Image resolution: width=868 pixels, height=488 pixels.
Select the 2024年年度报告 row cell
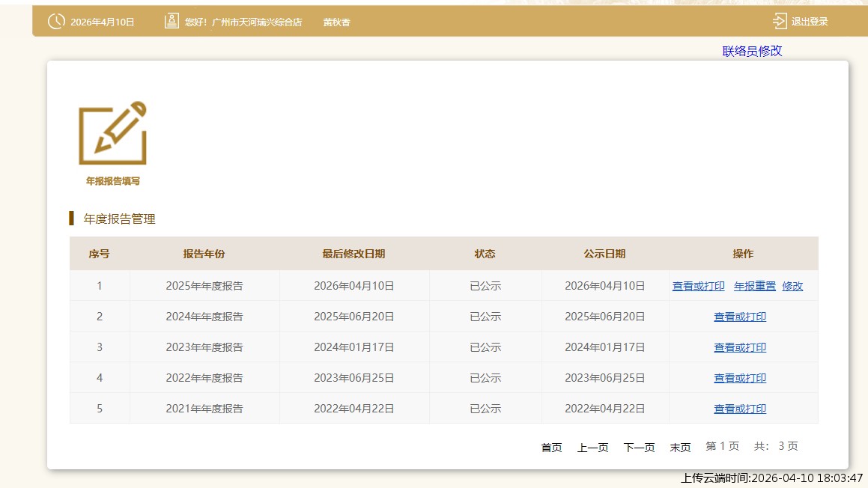point(204,317)
